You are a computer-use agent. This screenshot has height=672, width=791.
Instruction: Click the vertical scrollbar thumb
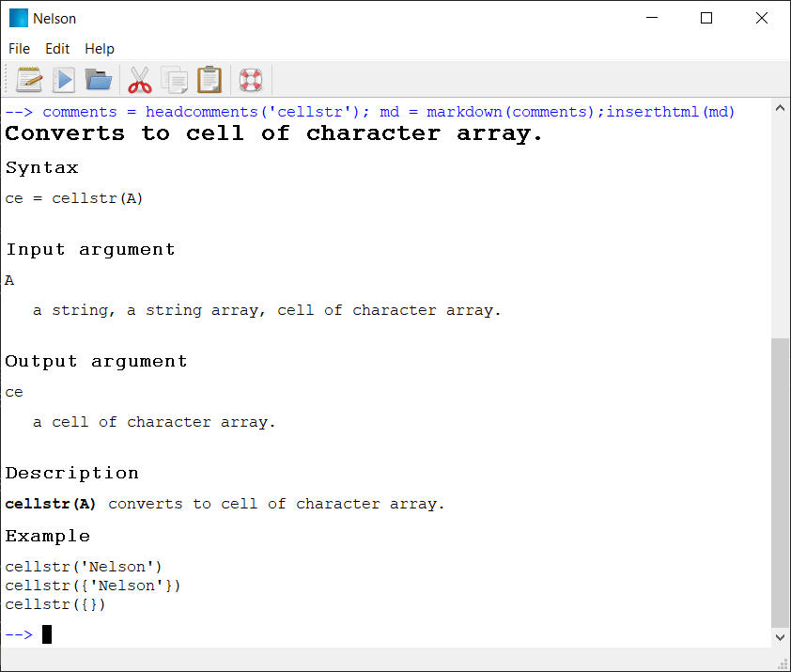click(781, 481)
